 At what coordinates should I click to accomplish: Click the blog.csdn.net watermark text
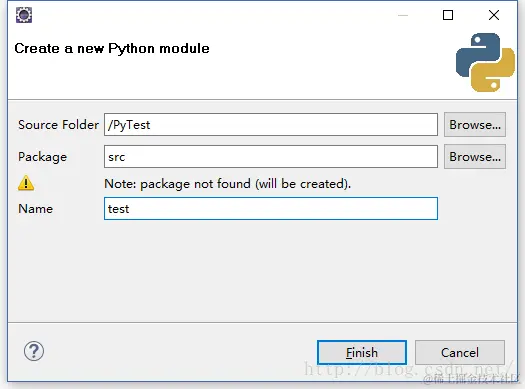click(x=408, y=369)
